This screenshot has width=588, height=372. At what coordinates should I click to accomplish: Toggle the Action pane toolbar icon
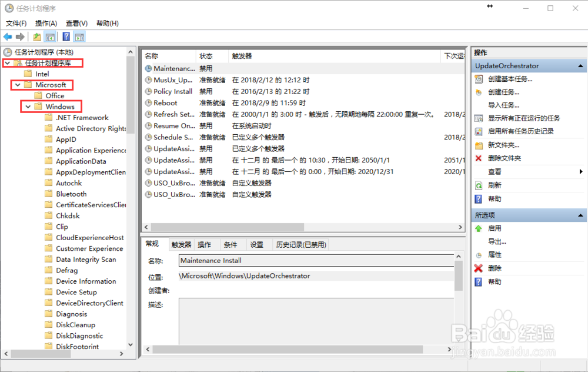coord(79,36)
